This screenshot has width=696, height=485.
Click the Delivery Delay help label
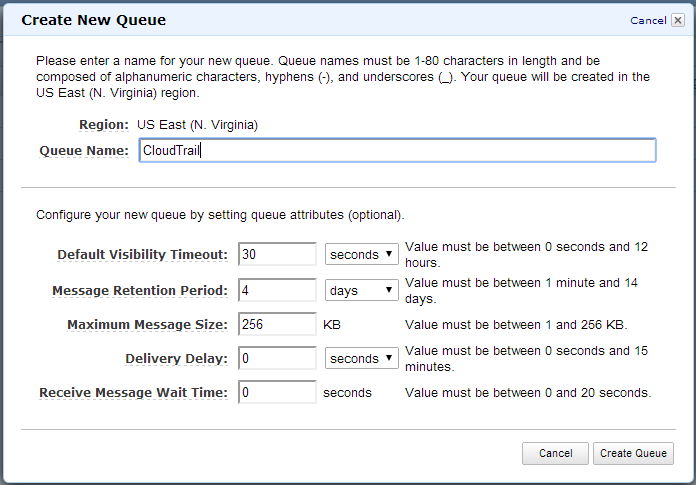tap(176, 359)
